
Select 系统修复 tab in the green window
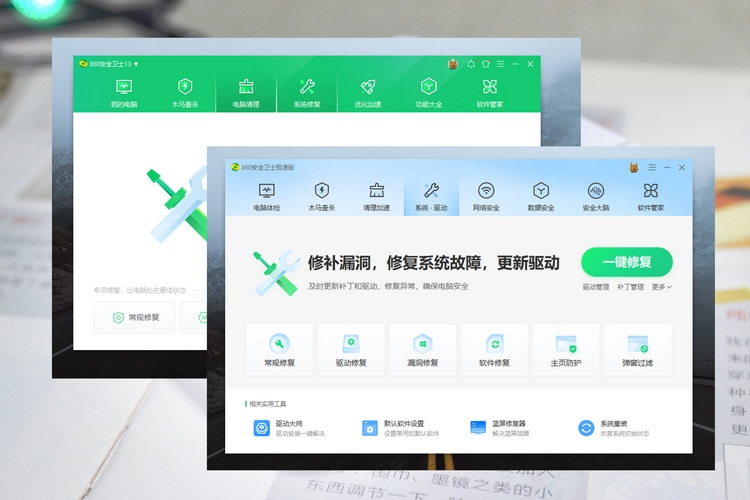click(x=307, y=93)
